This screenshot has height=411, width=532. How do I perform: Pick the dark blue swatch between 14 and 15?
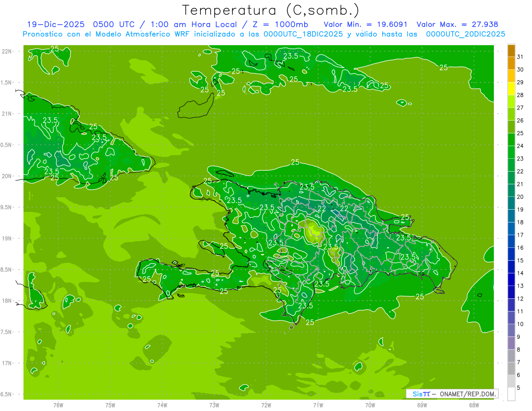pos(511,267)
